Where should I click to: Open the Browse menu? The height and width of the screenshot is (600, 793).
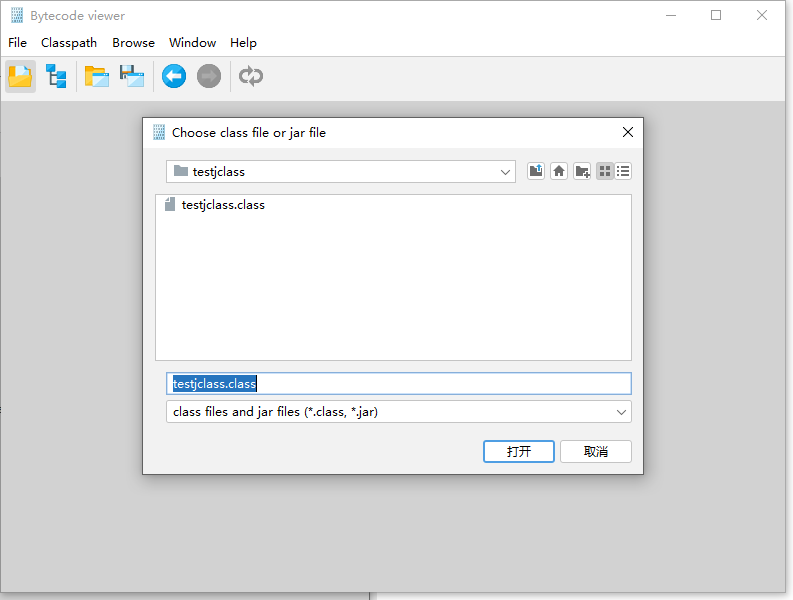pos(134,42)
